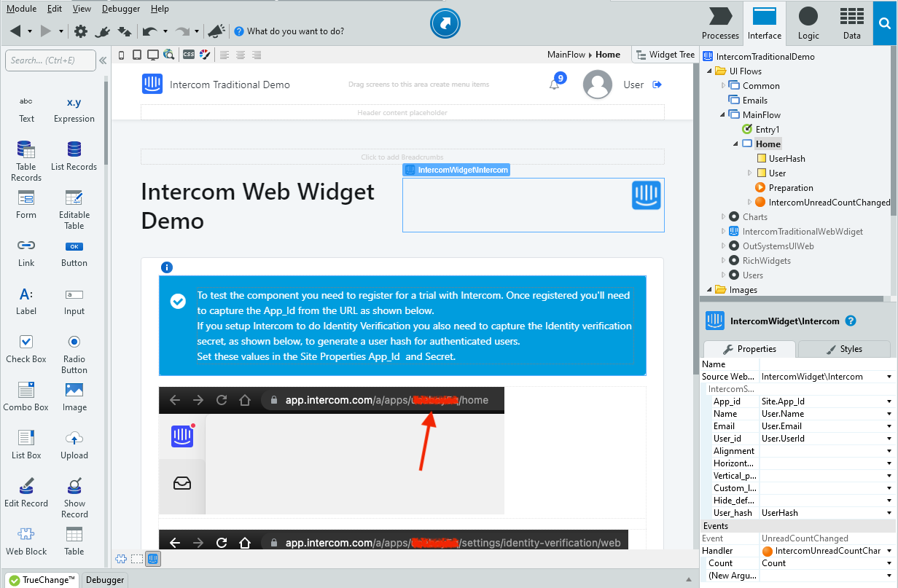Select the Radio Button widget in toolbox
Image resolution: width=898 pixels, height=588 pixels.
coord(74,354)
